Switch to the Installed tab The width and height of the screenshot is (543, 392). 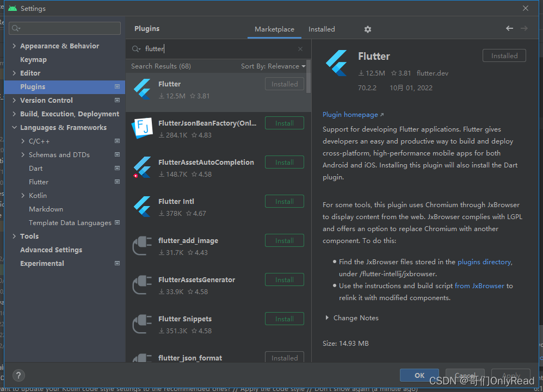click(x=322, y=29)
